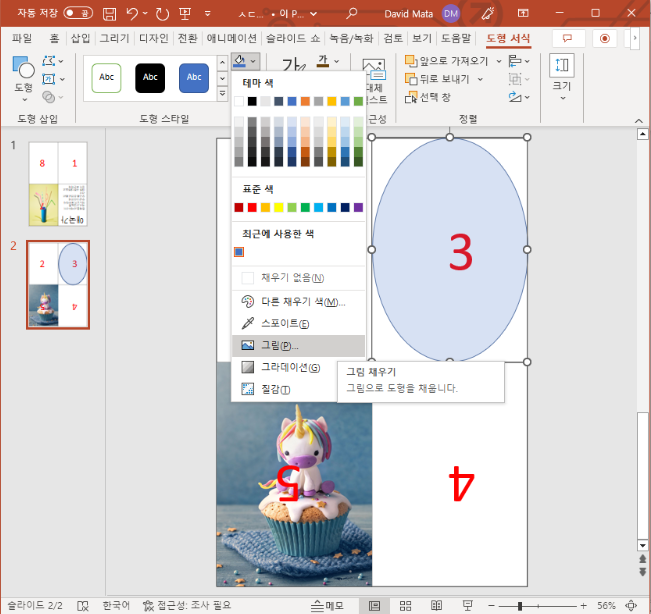Apply the white outlined Abc style
The image size is (651, 614).
click(106, 78)
